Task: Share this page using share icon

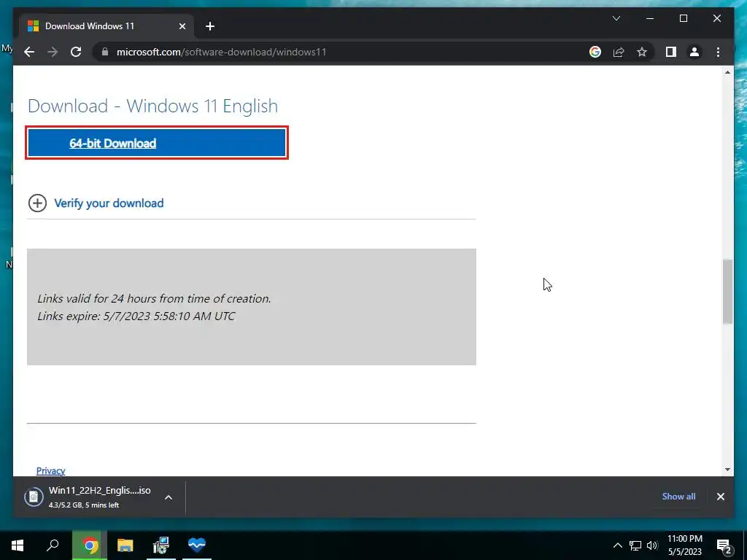Action: [x=619, y=52]
